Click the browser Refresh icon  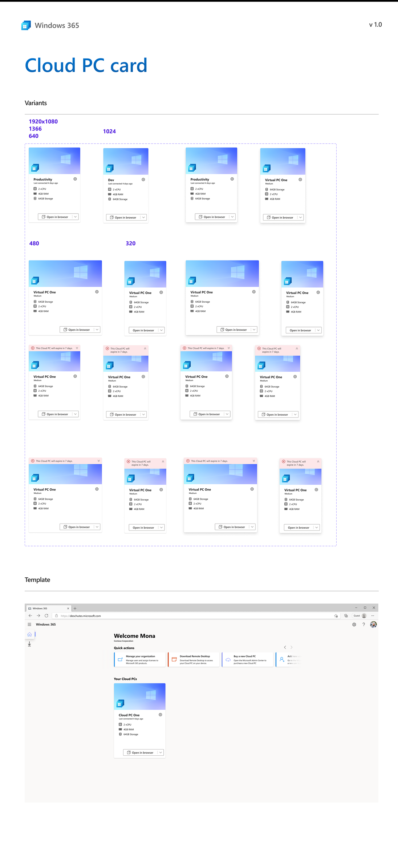46,615
